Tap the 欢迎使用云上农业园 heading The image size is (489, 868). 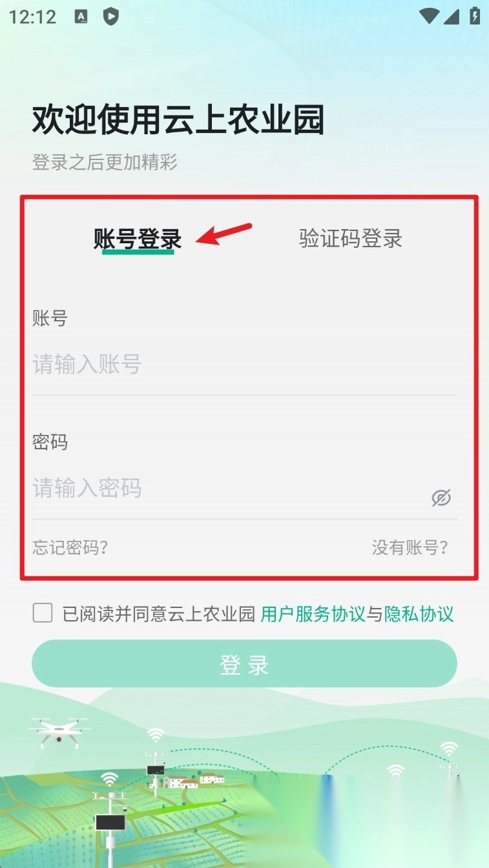178,119
